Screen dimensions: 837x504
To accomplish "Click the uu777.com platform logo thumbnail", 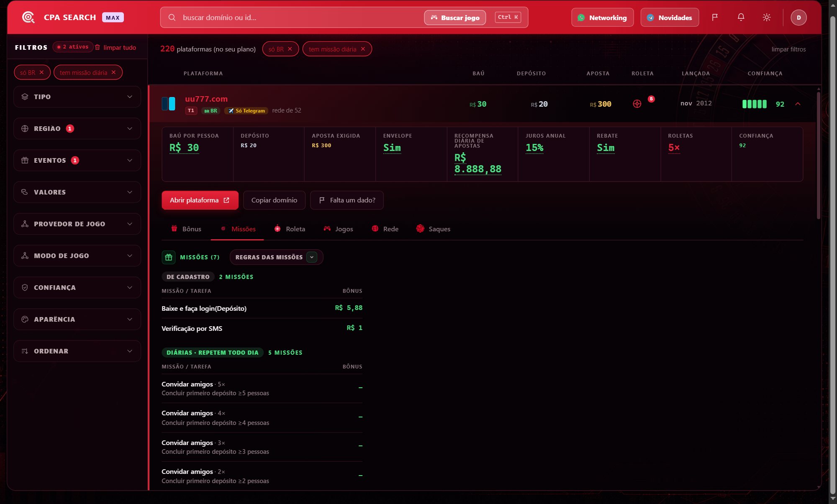I will point(169,104).
